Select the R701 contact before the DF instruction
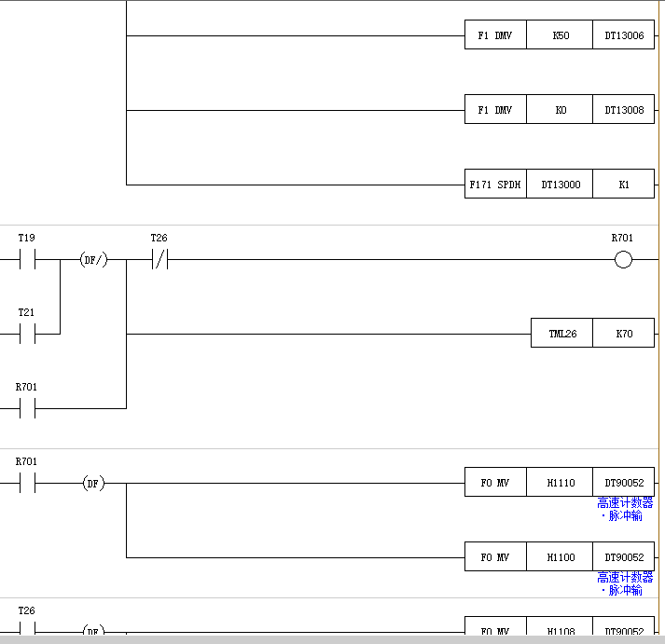The height and width of the screenshot is (644, 665). coord(27,483)
